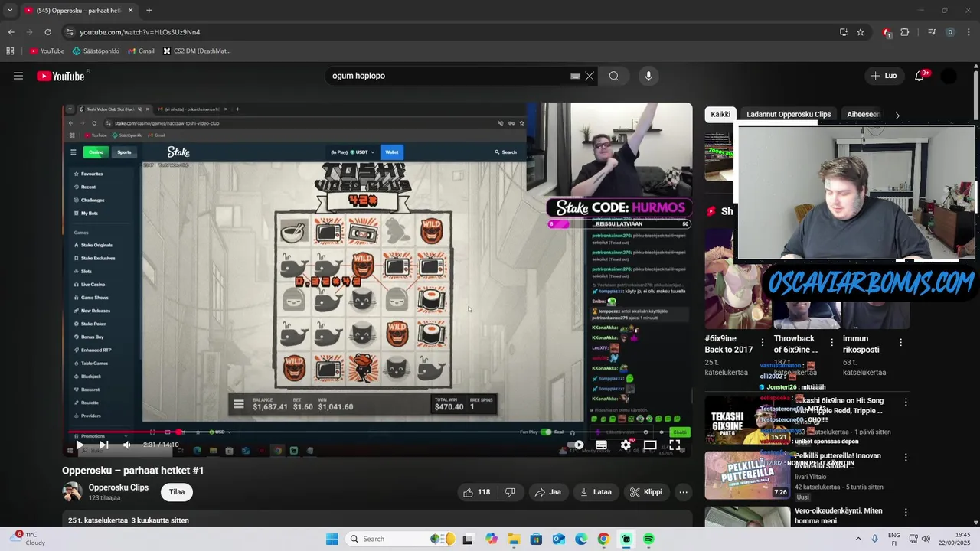
Task: Open Vero-oikeudenkäynti video title
Action: pyautogui.click(x=838, y=516)
